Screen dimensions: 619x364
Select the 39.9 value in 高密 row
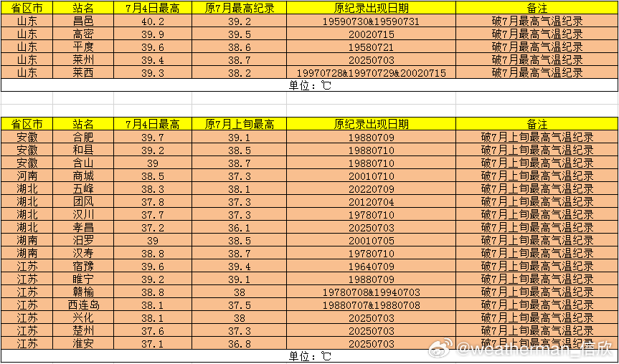coord(153,34)
